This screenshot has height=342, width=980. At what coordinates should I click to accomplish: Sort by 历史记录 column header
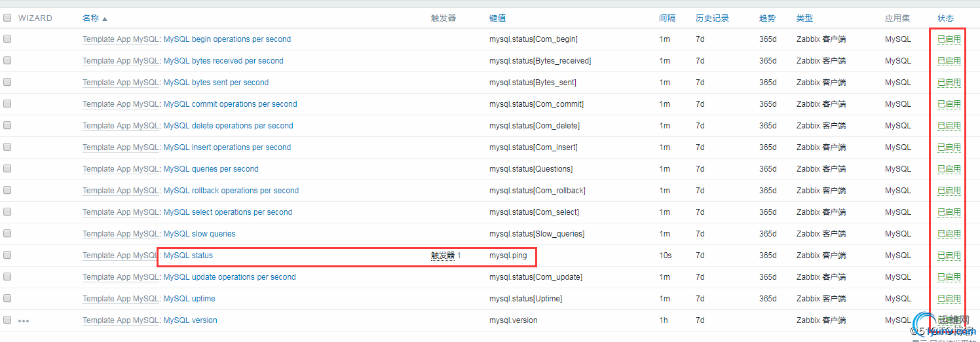coord(712,18)
